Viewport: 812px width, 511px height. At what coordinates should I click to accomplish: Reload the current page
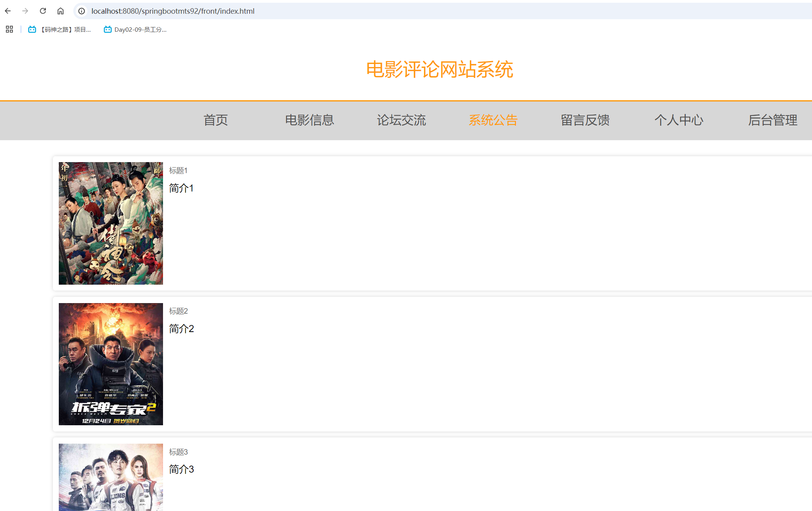[x=43, y=11]
